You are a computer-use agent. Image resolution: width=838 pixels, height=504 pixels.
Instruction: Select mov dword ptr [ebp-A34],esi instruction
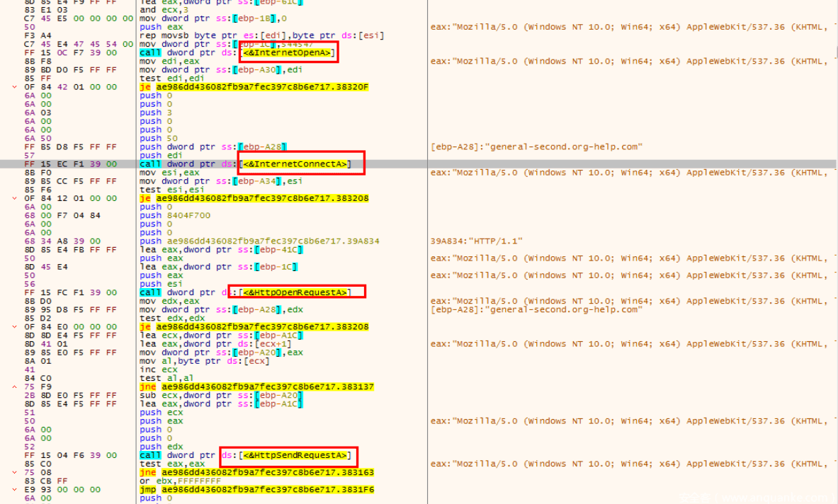pos(221,181)
